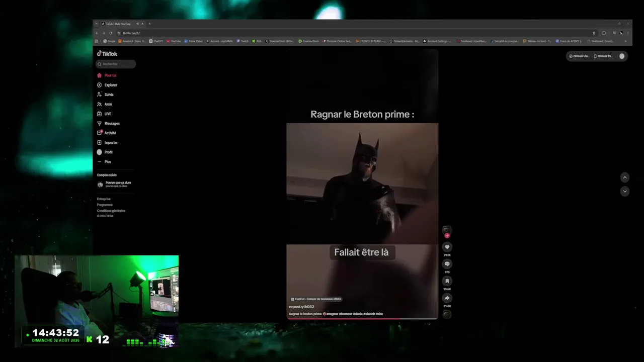Image resolution: width=644 pixels, height=362 pixels.
Task: Open the Programme footer link
Action: [x=105, y=205]
